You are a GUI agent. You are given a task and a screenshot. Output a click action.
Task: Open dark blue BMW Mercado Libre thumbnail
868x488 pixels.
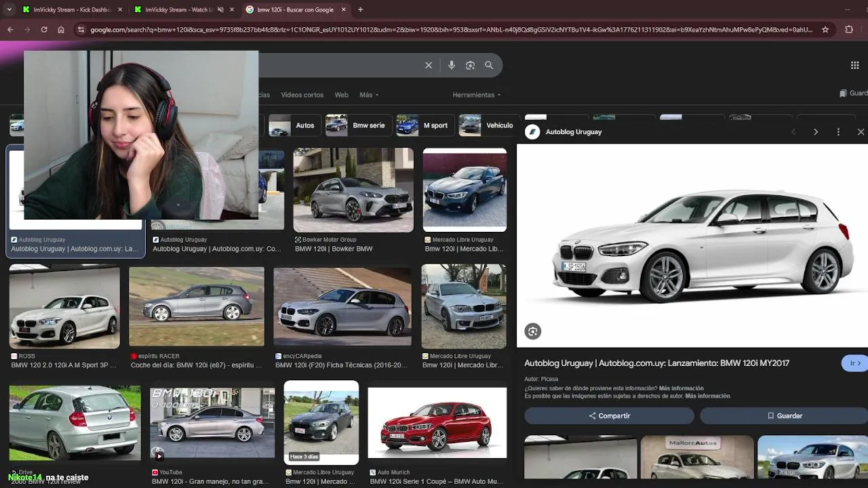point(465,190)
